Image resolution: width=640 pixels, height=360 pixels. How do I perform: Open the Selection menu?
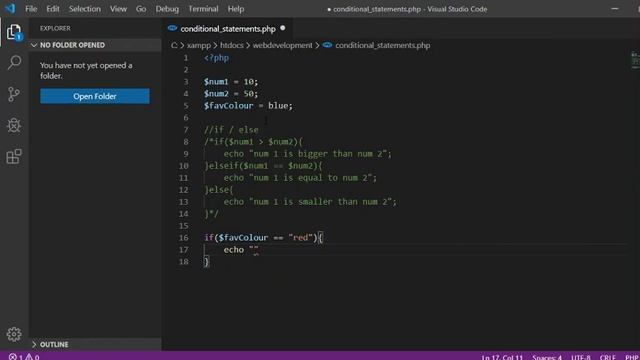(84, 9)
